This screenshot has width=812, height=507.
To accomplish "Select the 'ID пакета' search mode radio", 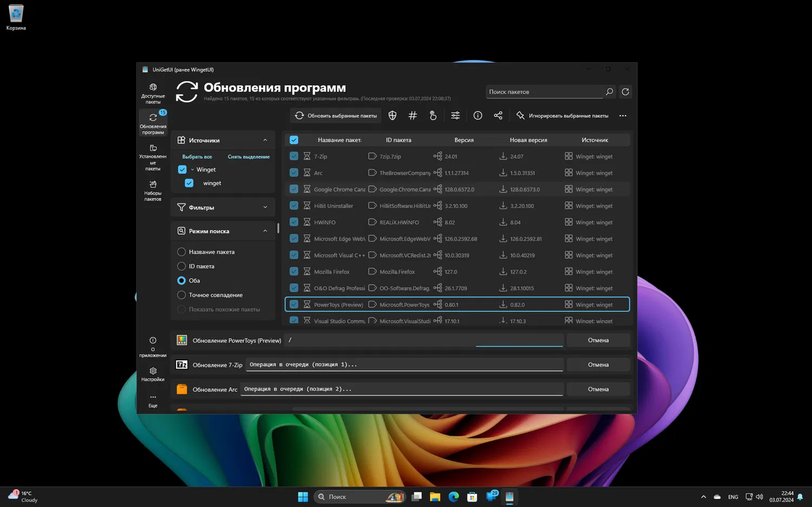I will (x=182, y=266).
